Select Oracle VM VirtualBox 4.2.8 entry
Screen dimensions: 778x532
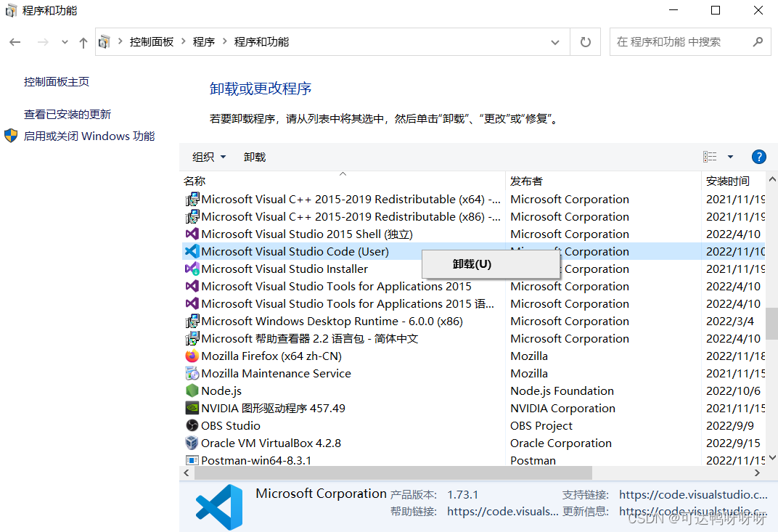click(x=271, y=443)
